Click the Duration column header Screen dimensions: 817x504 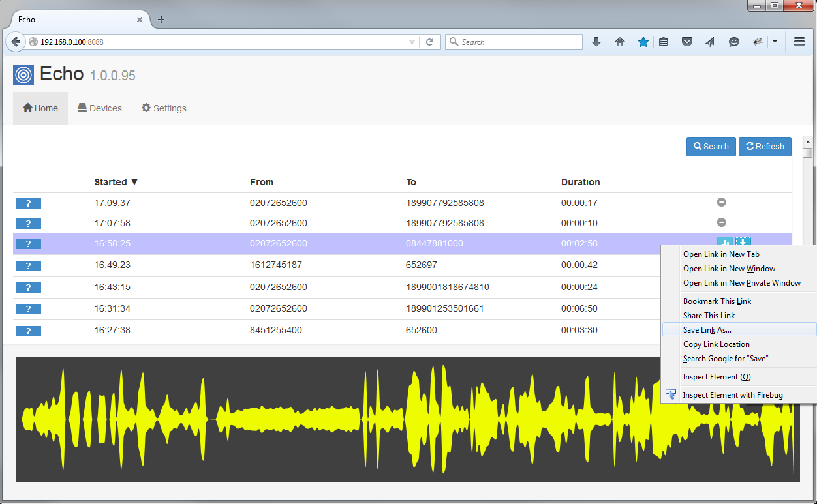[580, 182]
